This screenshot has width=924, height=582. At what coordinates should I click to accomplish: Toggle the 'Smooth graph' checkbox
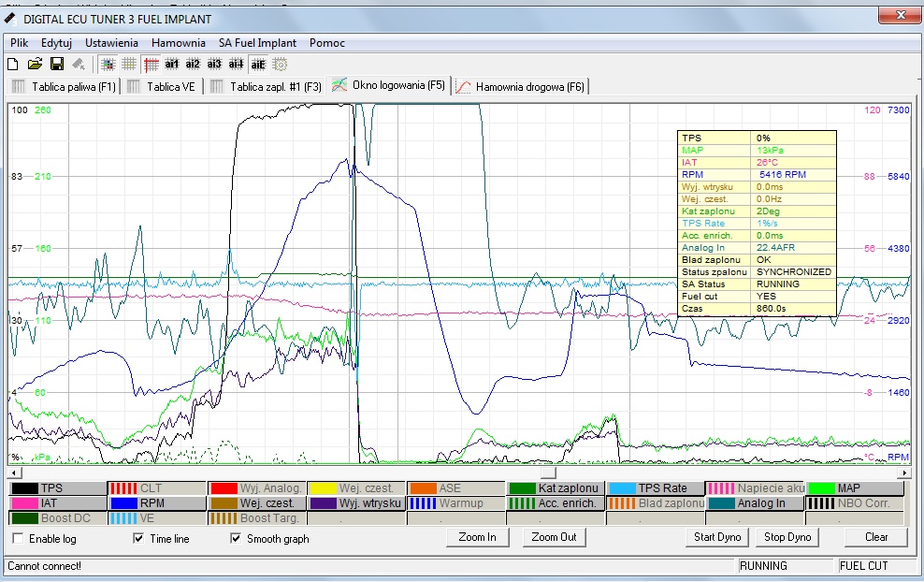236,539
